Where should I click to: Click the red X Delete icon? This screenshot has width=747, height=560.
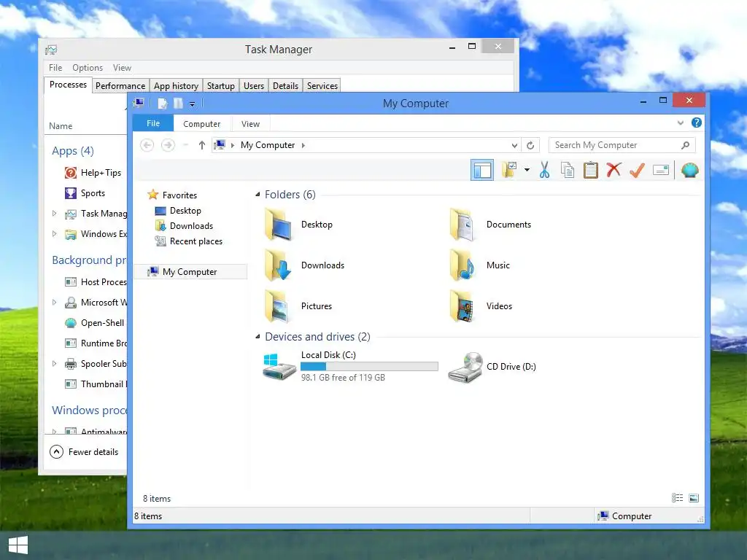(x=614, y=169)
